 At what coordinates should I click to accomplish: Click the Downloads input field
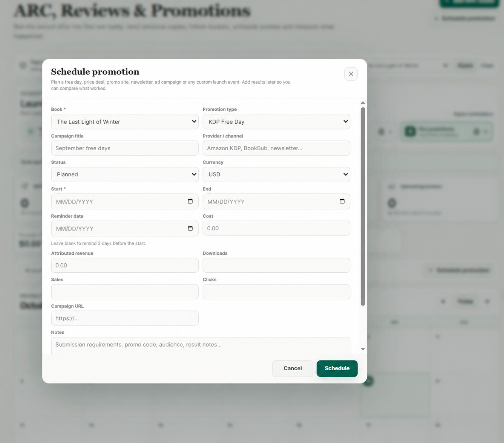coord(276,265)
